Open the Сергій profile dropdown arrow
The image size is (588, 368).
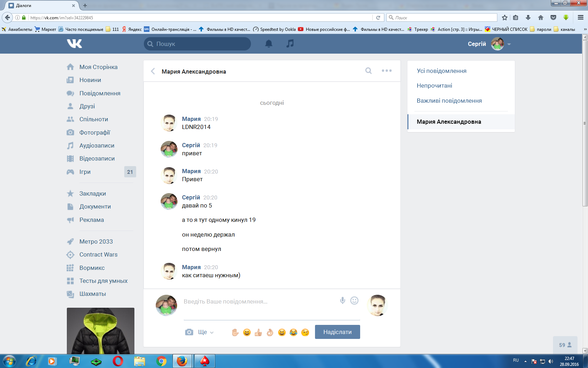509,44
